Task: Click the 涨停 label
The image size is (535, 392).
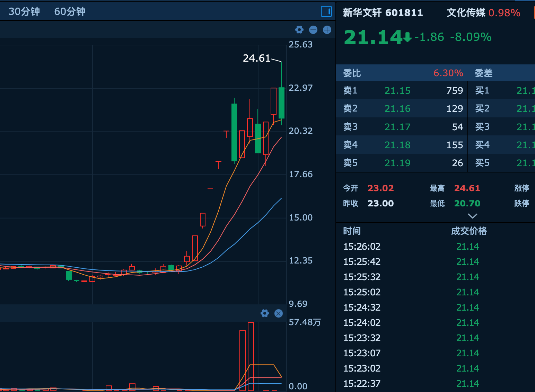Action: pyautogui.click(x=522, y=188)
